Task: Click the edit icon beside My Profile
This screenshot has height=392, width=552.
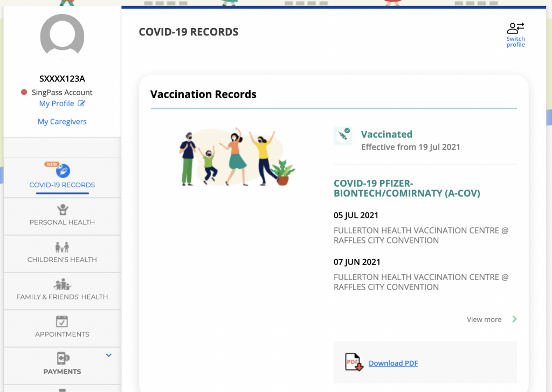Action: pos(81,103)
